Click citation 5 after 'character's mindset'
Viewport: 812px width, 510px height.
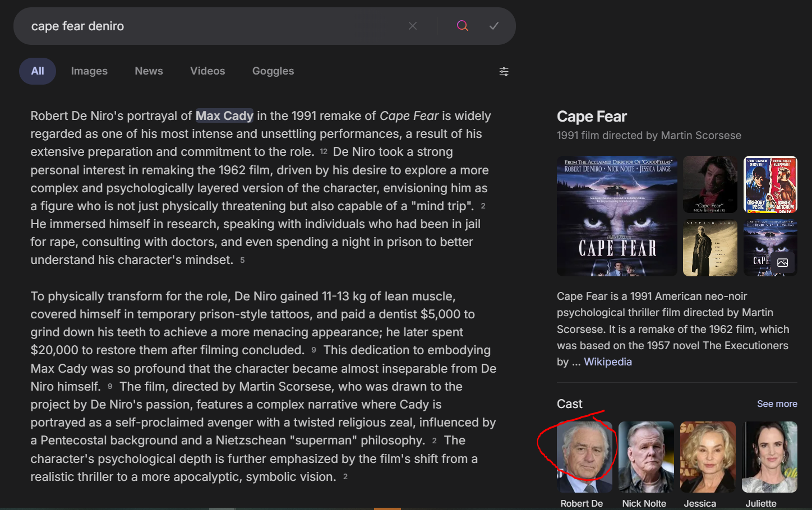(x=242, y=260)
